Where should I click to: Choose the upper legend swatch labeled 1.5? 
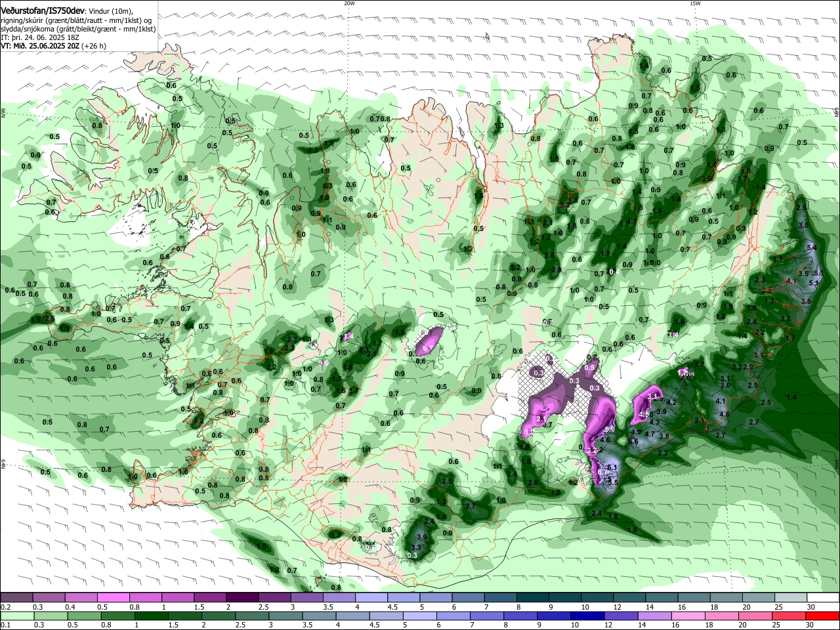(210, 598)
